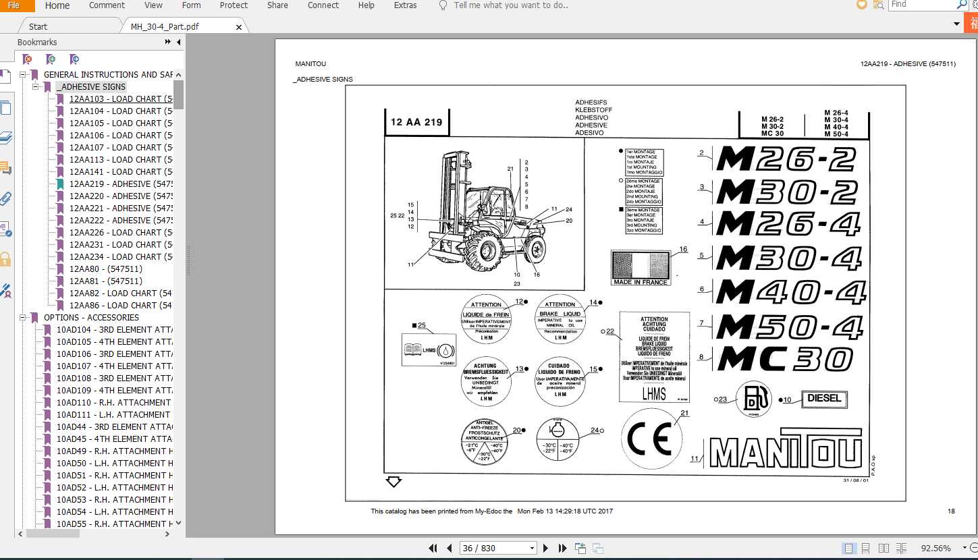Image resolution: width=978 pixels, height=560 pixels.
Task: Jump to last page button
Action: tap(562, 548)
